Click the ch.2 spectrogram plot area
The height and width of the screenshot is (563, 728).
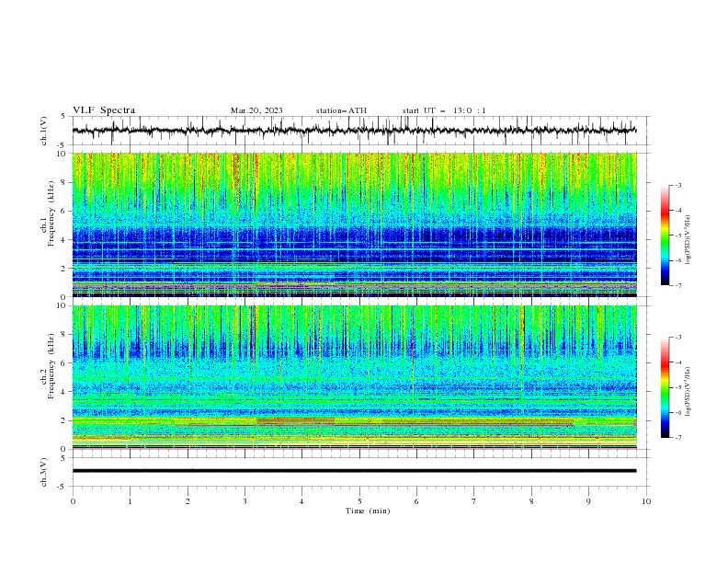click(354, 377)
